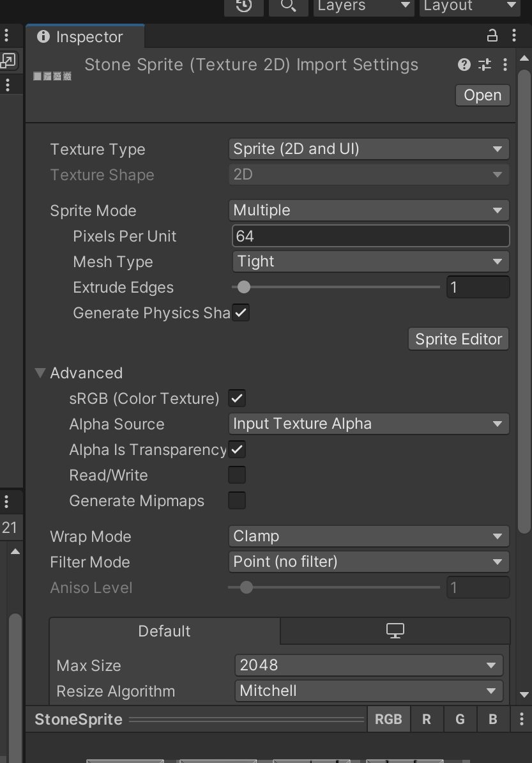532x763 pixels.
Task: Collapse the Advanced section
Action: (x=40, y=373)
